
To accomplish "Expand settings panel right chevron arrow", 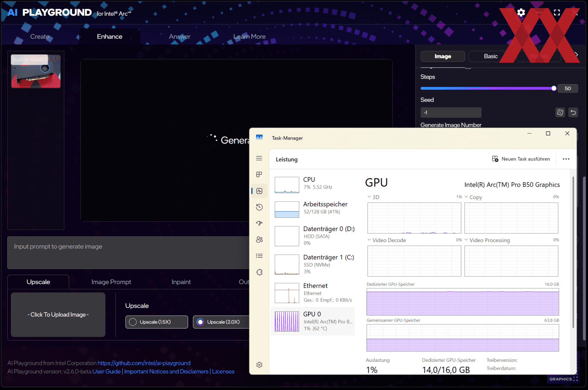I will click(x=576, y=54).
